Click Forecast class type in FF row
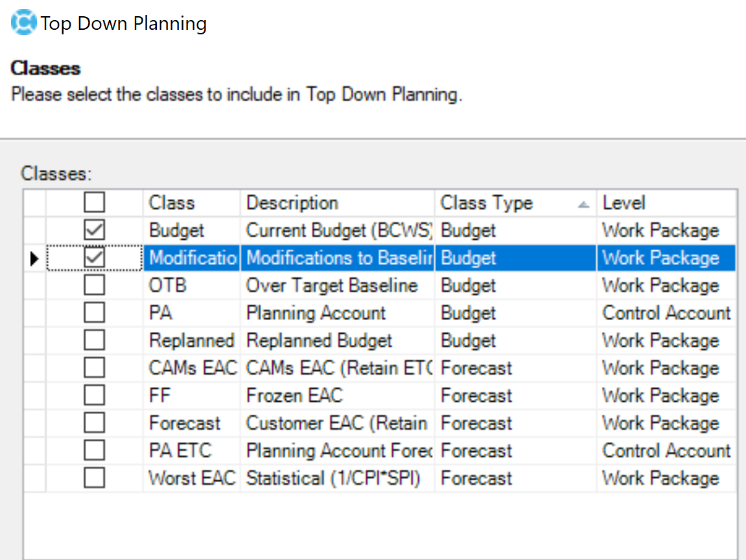 (x=515, y=396)
